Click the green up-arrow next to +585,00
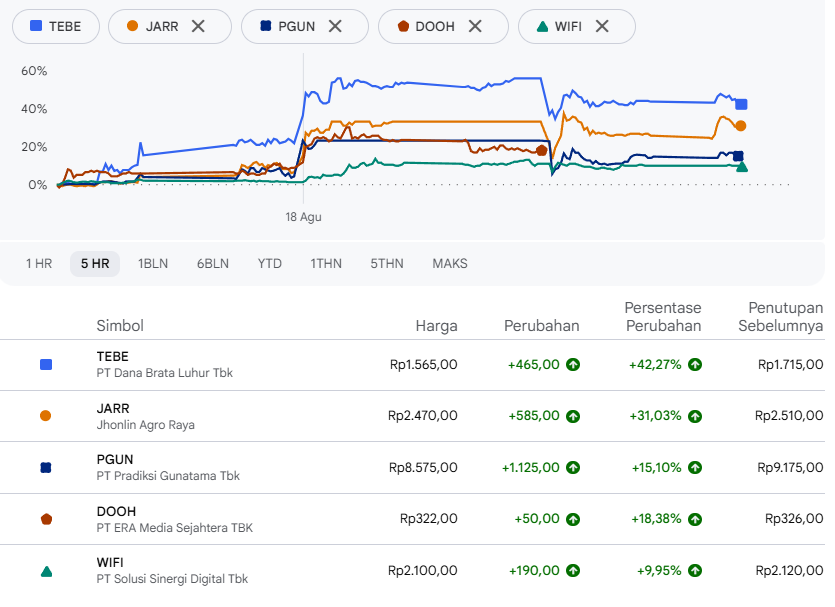Screen dimensions: 835x607 [x=572, y=416]
